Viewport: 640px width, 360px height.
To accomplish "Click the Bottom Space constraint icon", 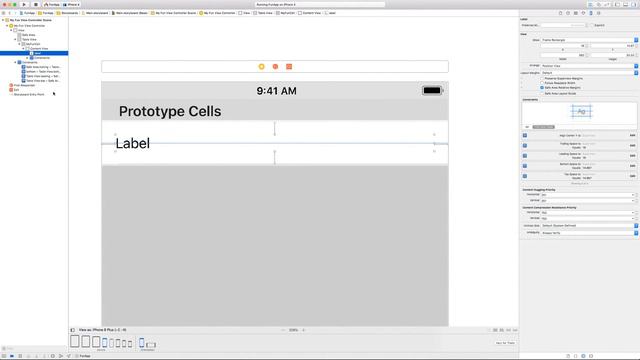I will click(525, 166).
